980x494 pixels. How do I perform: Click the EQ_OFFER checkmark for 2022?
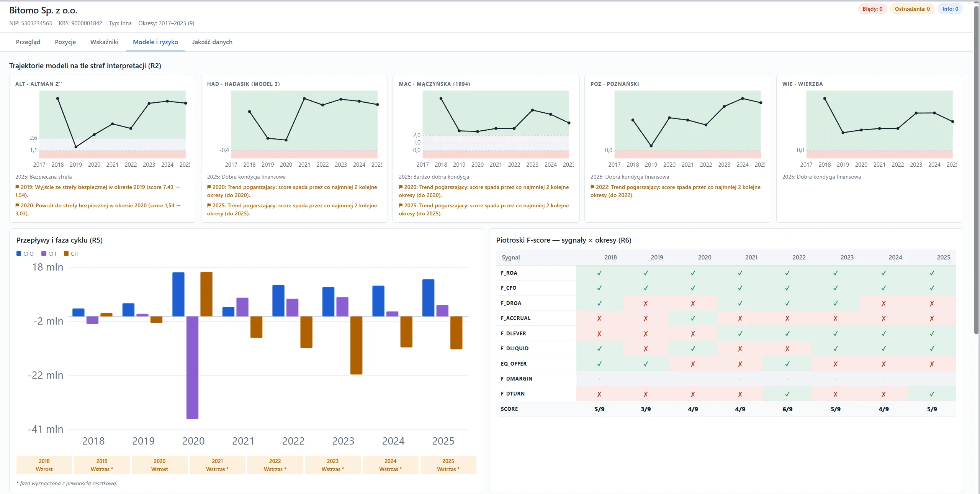787,364
